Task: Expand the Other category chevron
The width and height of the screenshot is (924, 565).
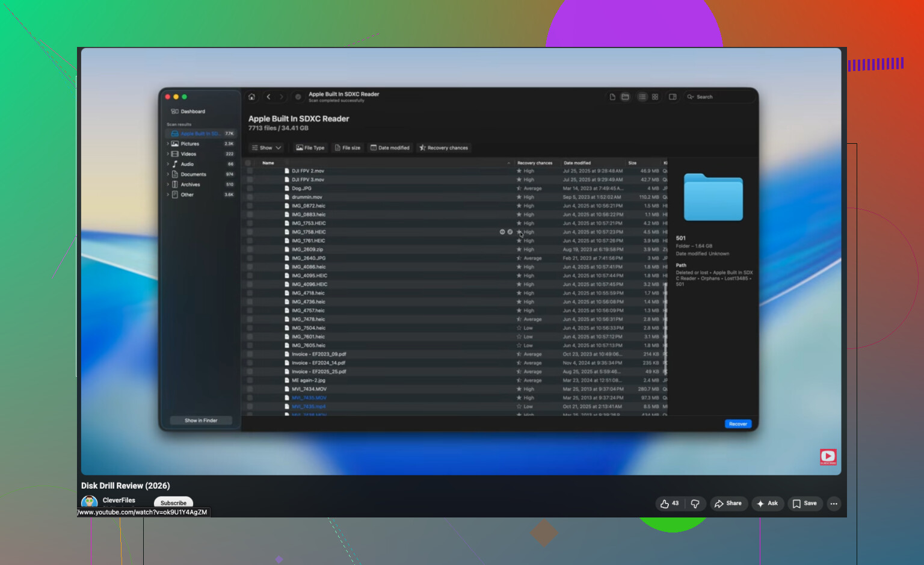Action: (168, 195)
